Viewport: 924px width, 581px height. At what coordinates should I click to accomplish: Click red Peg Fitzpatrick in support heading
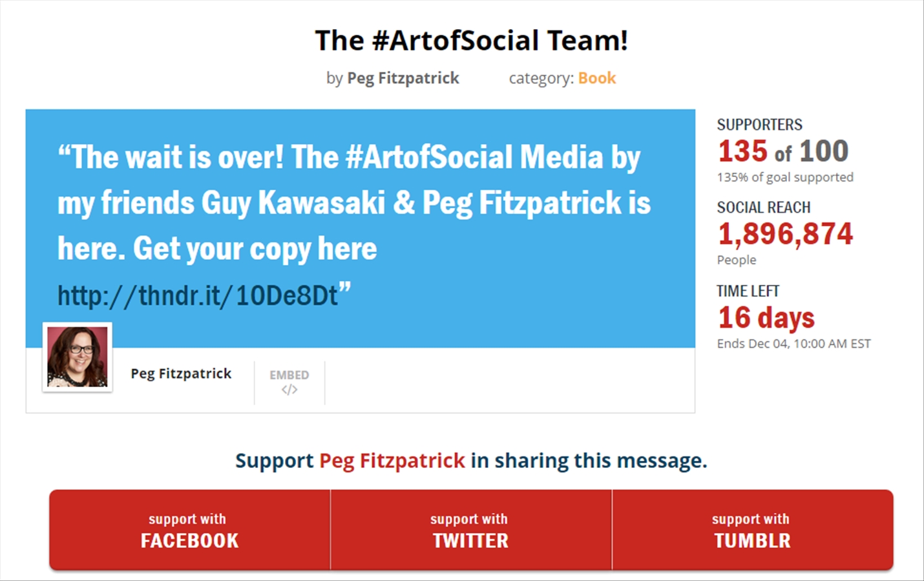pos(392,461)
